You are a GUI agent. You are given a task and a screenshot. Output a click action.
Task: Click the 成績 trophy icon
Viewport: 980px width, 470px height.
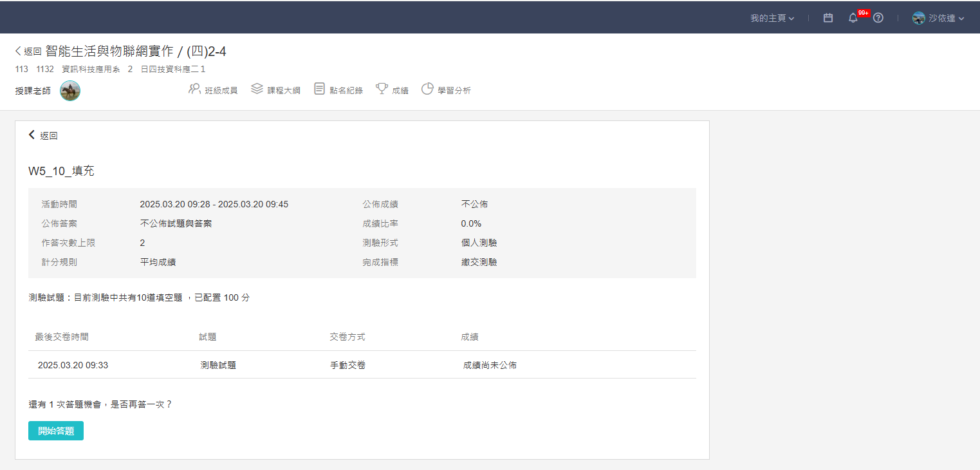pos(382,89)
